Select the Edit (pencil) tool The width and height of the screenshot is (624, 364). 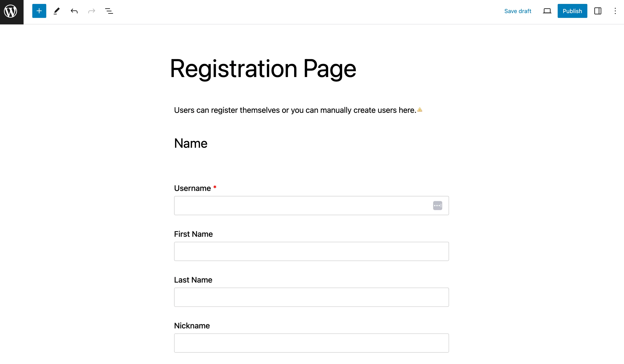tap(56, 11)
